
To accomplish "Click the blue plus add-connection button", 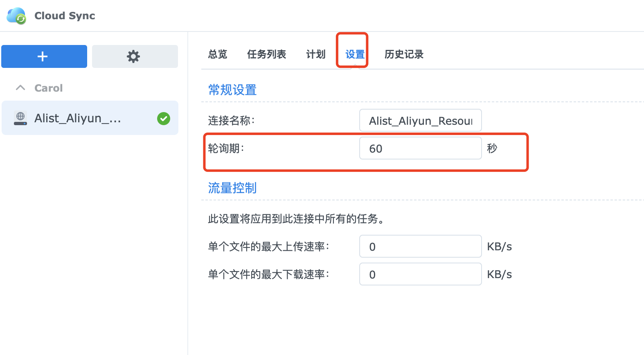I will 44,56.
